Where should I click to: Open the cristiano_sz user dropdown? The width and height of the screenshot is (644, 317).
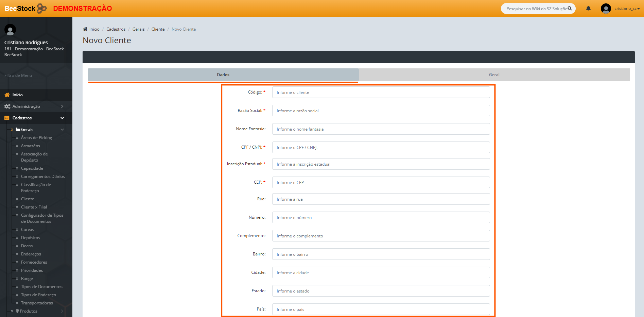pos(627,9)
